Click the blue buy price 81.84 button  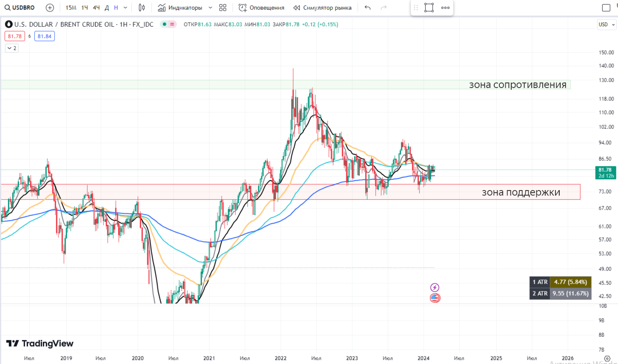click(x=44, y=36)
